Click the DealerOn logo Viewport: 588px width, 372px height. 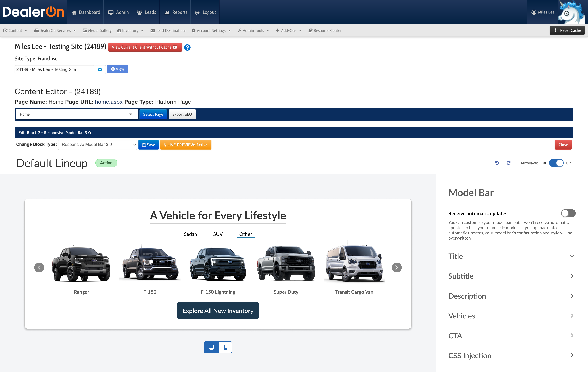click(33, 12)
